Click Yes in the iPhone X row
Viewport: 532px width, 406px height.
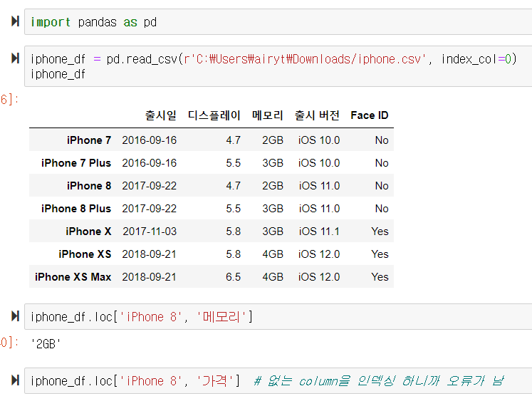[380, 231]
